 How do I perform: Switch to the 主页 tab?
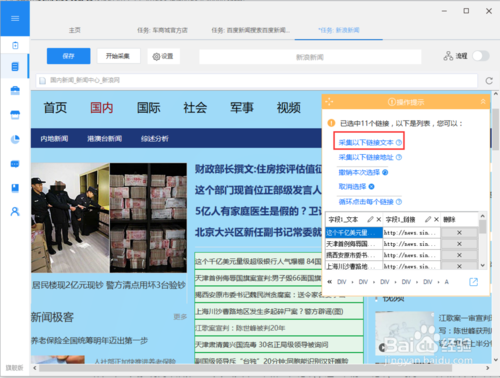click(x=75, y=30)
